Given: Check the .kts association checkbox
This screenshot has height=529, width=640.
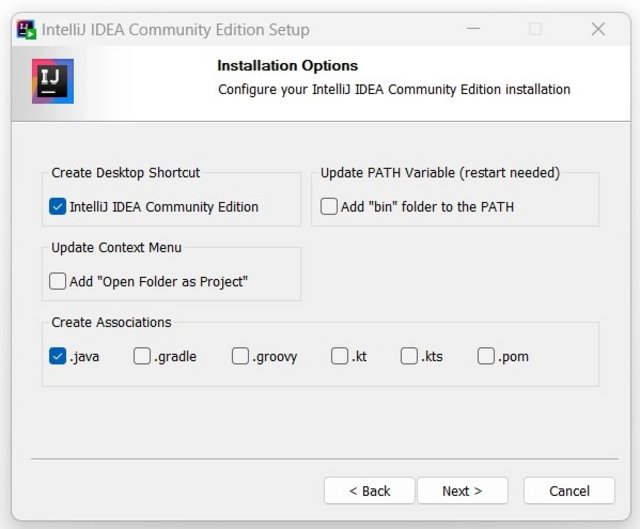Looking at the screenshot, I should coord(409,356).
